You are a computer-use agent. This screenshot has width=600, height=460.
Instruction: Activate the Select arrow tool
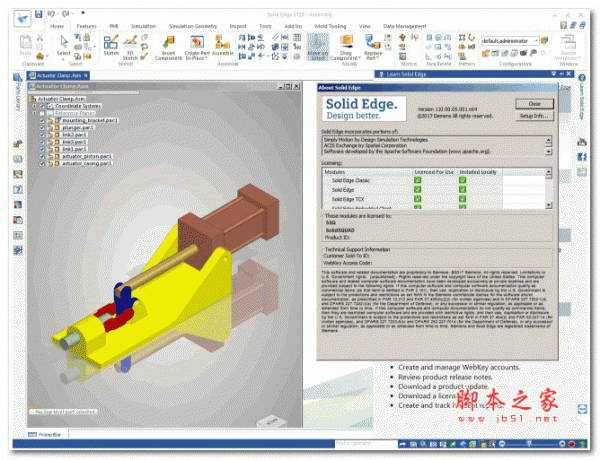[64, 45]
